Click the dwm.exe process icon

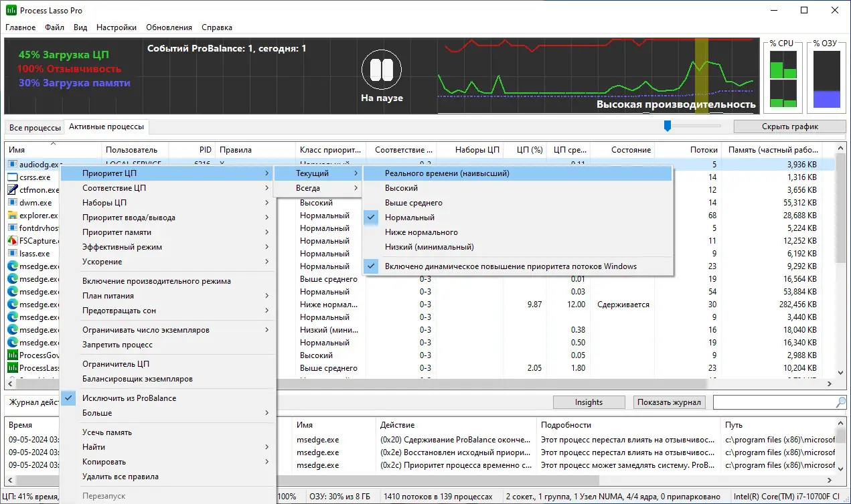12,203
